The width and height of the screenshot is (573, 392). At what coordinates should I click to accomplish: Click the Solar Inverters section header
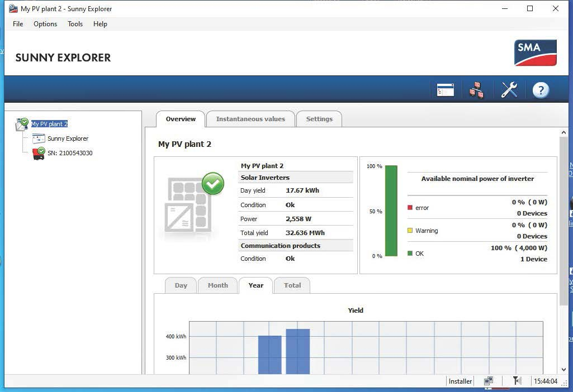295,178
